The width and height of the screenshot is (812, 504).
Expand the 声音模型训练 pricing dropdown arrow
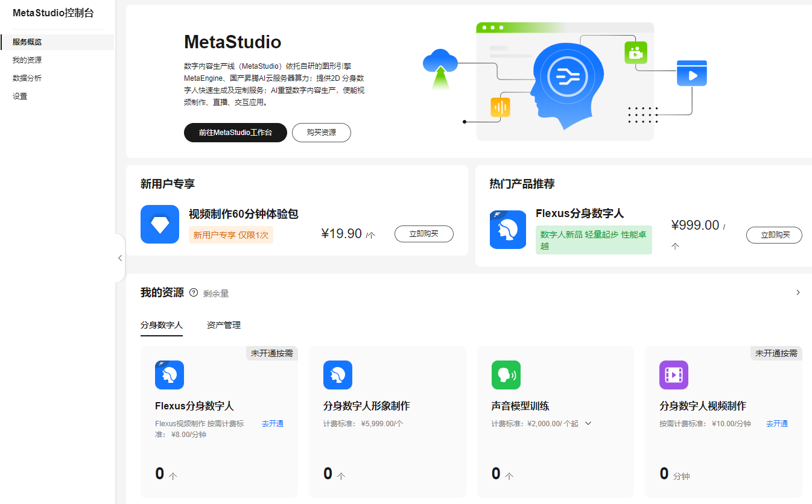pos(588,423)
